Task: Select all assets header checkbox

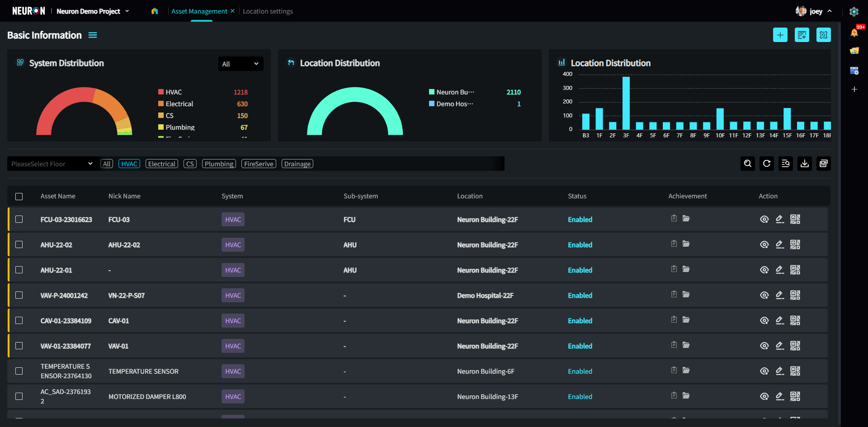Action: (19, 196)
